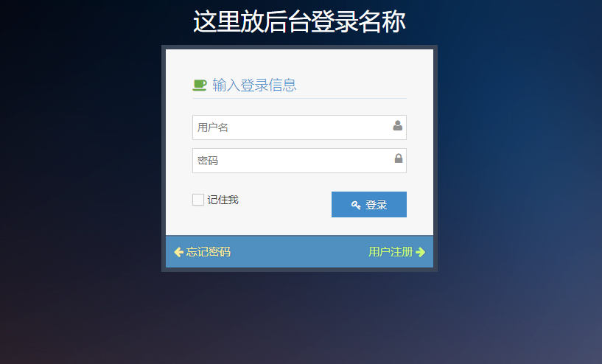Click the left arrow next to 忘记密码
Viewport: 602px width, 364px height.
(x=178, y=252)
